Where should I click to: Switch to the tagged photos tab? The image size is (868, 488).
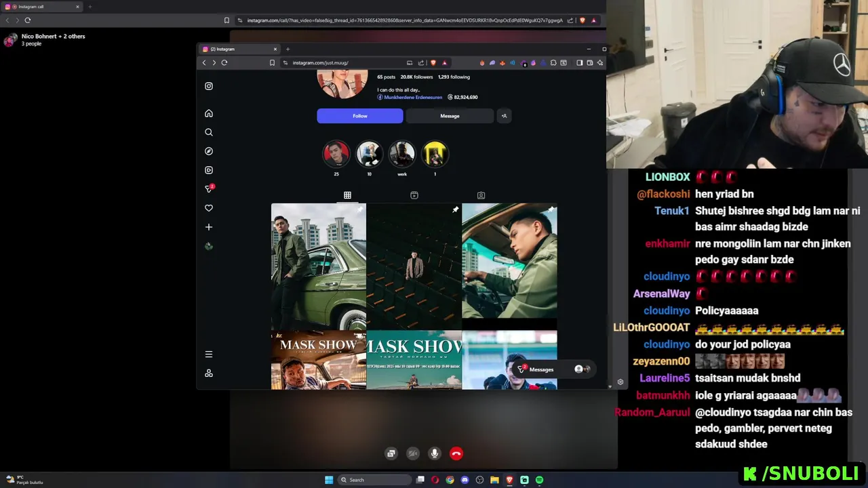[x=481, y=195]
